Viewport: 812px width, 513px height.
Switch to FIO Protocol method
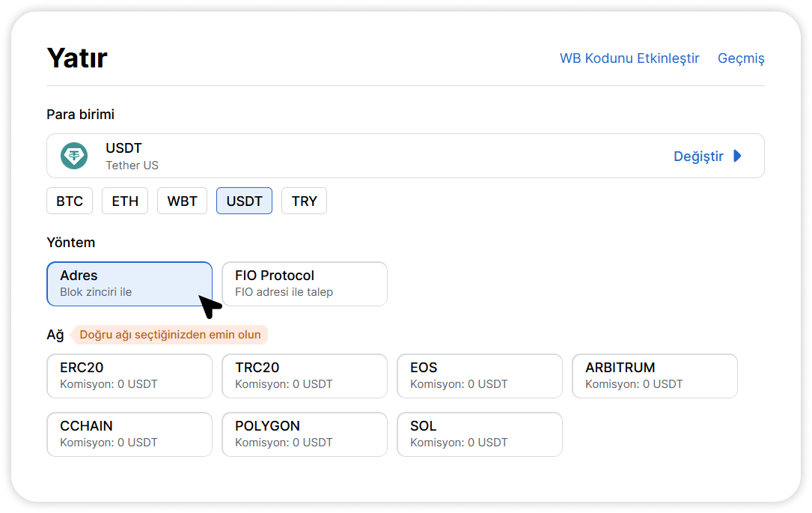click(x=304, y=284)
